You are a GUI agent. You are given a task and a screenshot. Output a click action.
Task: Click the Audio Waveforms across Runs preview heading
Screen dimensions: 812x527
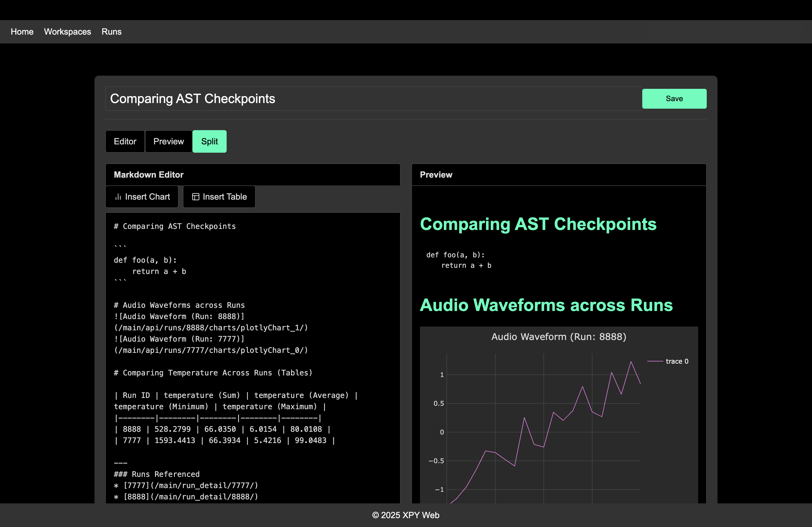(x=546, y=305)
